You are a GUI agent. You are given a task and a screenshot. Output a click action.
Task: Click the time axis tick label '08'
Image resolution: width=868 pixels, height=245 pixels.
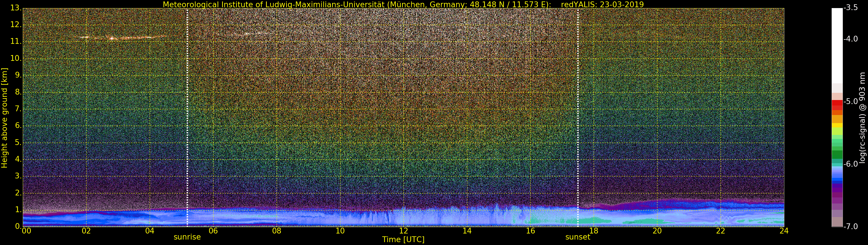(x=277, y=231)
